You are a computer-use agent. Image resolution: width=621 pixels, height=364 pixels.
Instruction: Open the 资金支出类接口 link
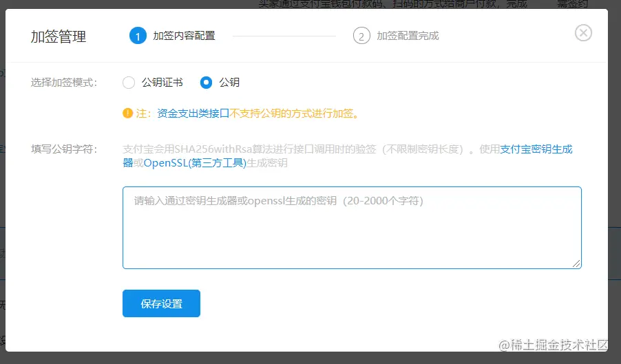pos(193,114)
